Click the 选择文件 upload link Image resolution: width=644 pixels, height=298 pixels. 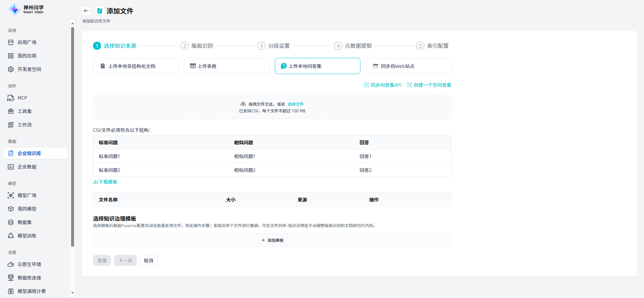coord(295,104)
